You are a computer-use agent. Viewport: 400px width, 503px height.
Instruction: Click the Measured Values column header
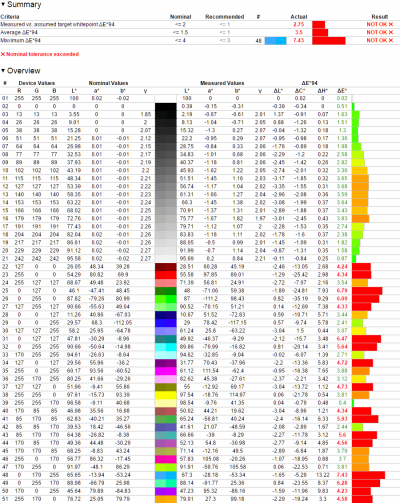point(222,83)
